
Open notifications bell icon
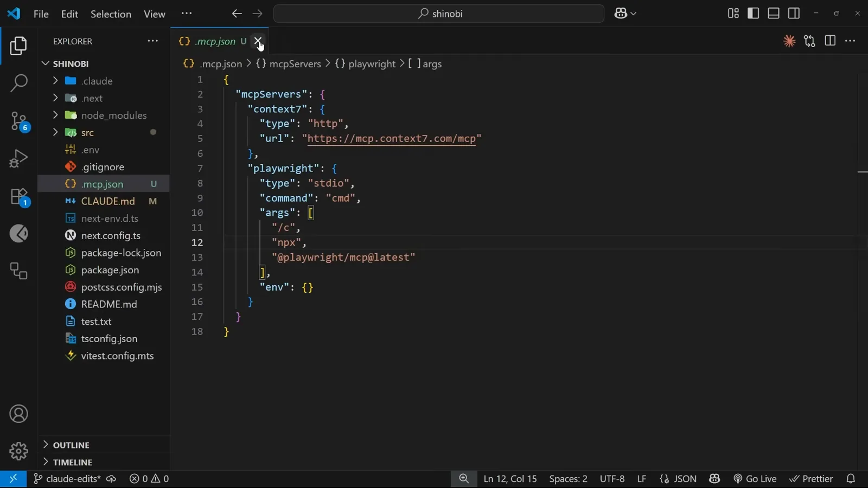(x=851, y=479)
